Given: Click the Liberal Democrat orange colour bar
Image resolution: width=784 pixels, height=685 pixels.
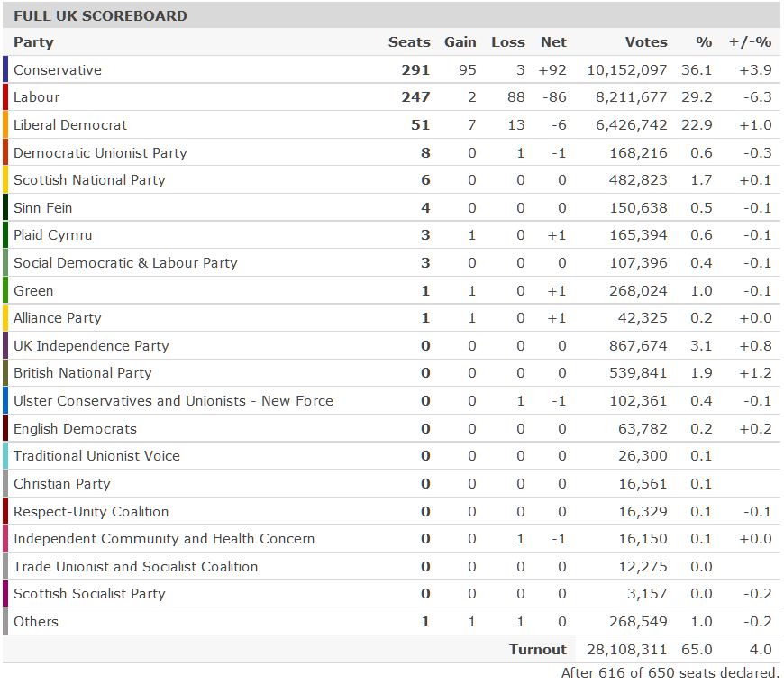Looking at the screenshot, I should click(5, 125).
